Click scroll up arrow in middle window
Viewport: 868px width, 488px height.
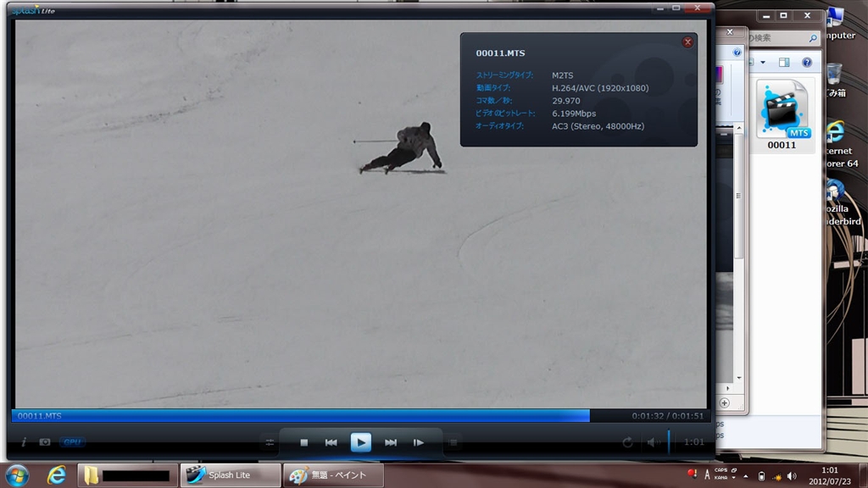pyautogui.click(x=739, y=129)
